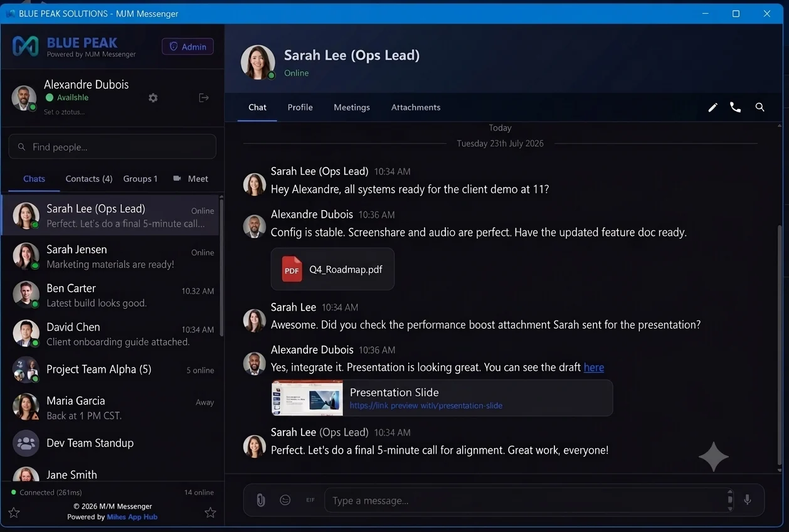Screen dimensions: 789x532
Task: Select the Chat tab in conversation
Action: pos(257,107)
